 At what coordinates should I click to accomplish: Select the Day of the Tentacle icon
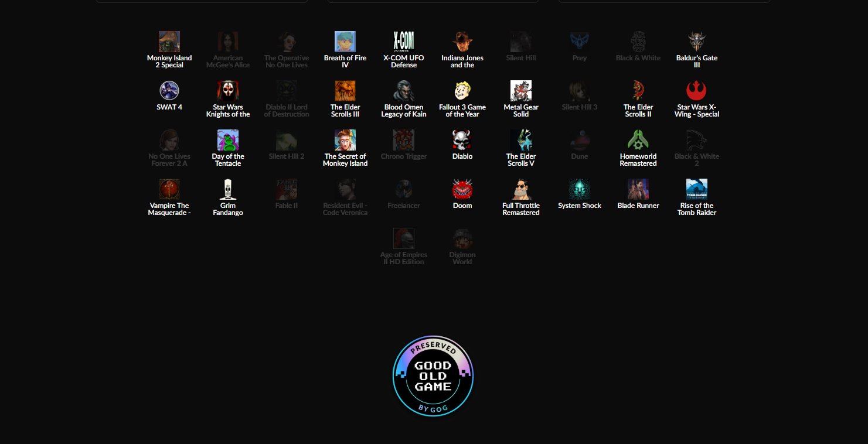228,141
